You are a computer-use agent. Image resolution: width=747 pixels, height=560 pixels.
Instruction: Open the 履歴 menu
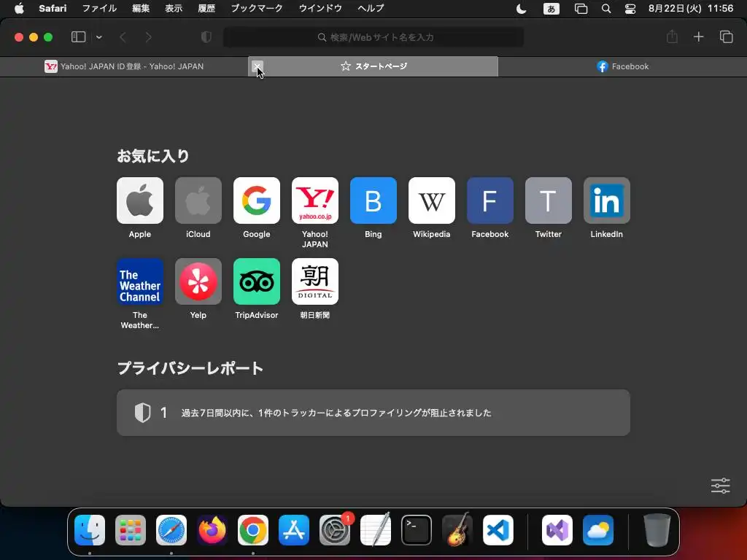206,8
